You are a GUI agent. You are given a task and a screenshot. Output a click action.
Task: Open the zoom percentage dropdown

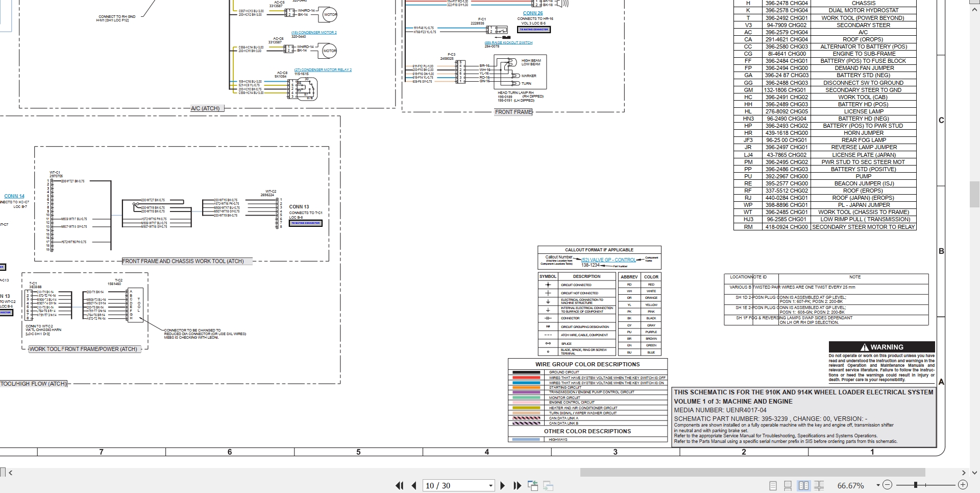pos(878,485)
